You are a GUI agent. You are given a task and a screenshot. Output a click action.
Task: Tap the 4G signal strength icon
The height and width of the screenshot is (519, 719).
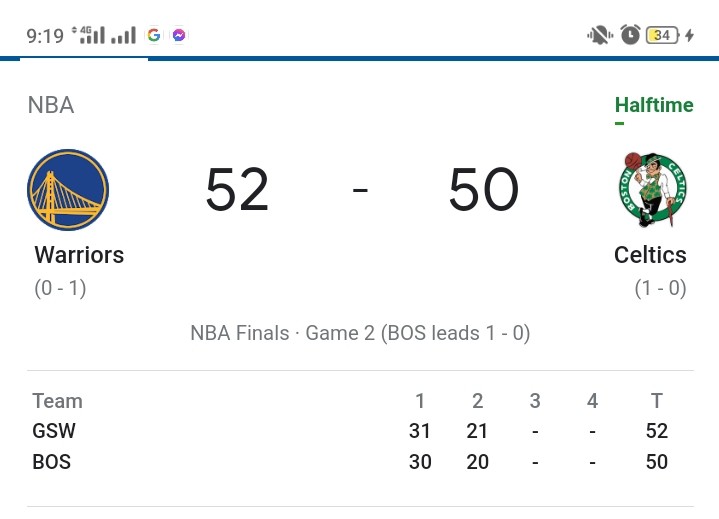pos(88,35)
